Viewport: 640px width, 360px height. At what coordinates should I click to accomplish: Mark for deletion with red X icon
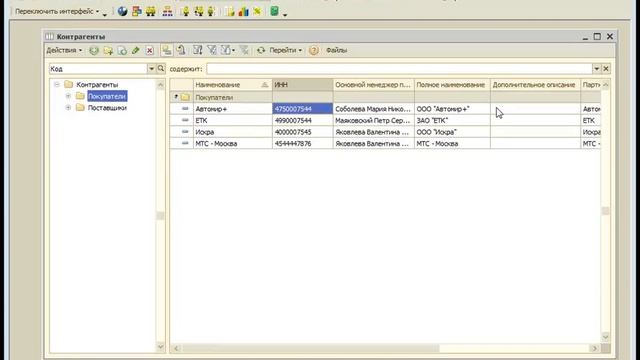(150, 50)
